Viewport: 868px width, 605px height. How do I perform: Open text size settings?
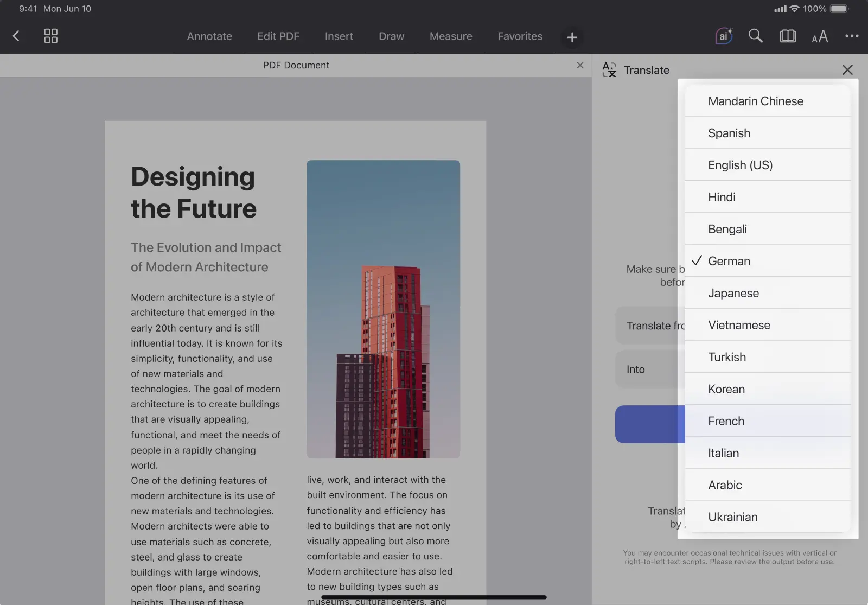coord(820,37)
